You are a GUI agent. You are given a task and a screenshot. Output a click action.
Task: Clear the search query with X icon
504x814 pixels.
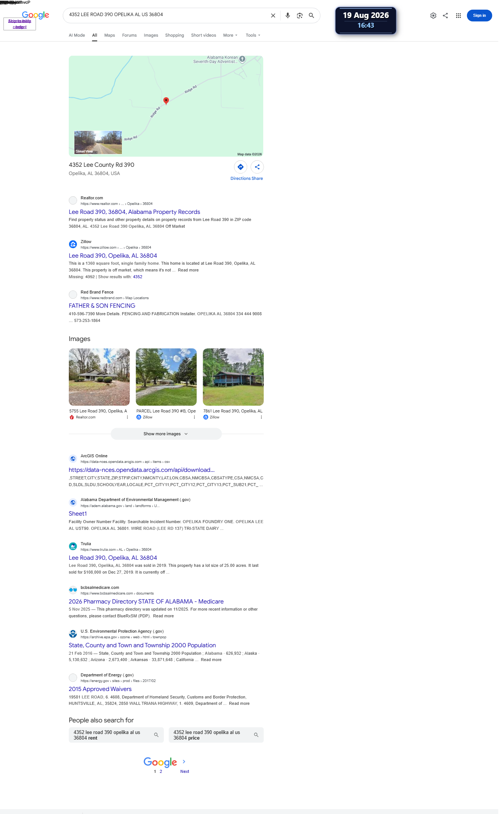[x=273, y=16]
